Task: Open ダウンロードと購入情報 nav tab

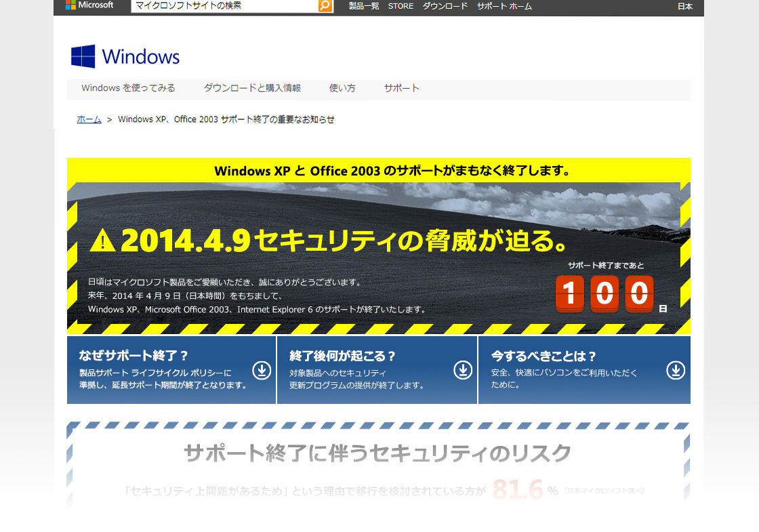Action: 252,88
